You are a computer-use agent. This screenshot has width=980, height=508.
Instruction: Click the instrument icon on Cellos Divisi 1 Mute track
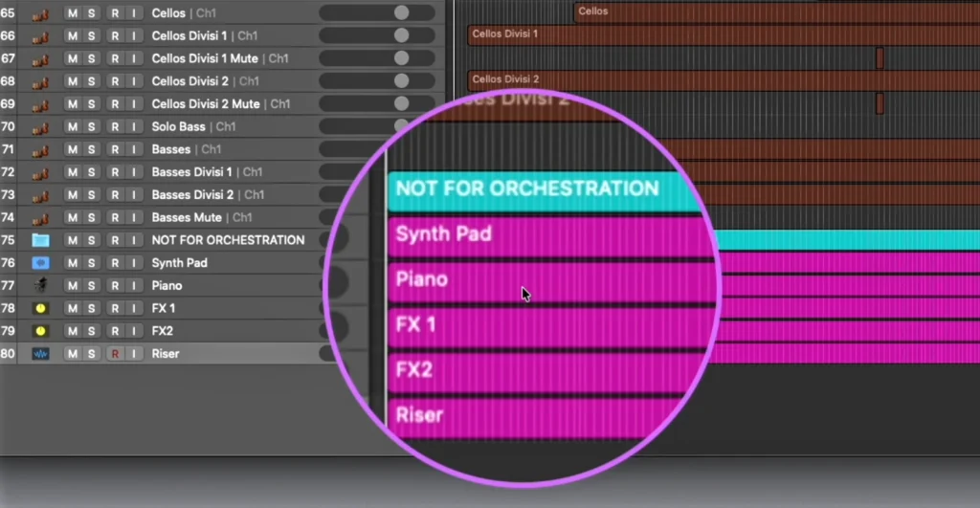(40, 58)
